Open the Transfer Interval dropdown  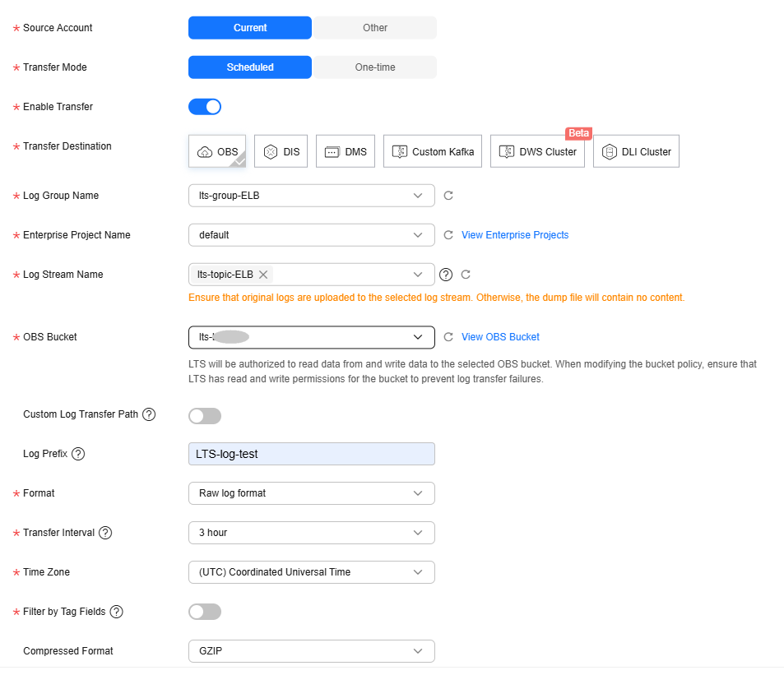point(312,533)
